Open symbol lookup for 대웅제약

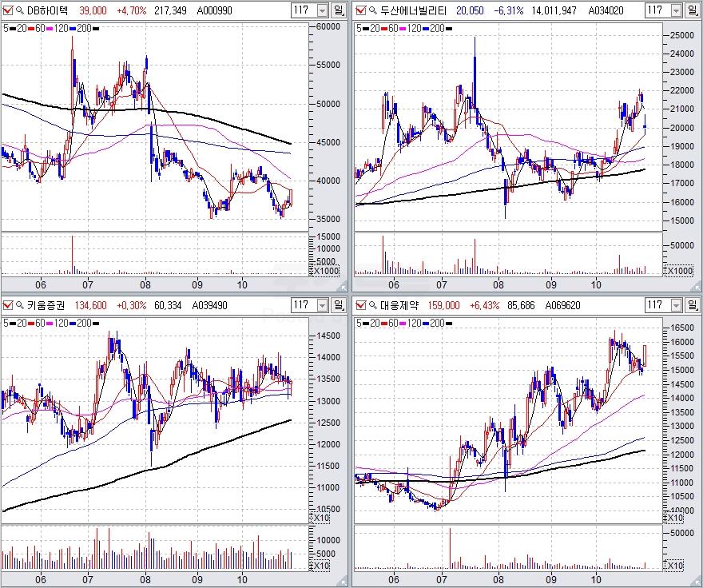[372, 304]
